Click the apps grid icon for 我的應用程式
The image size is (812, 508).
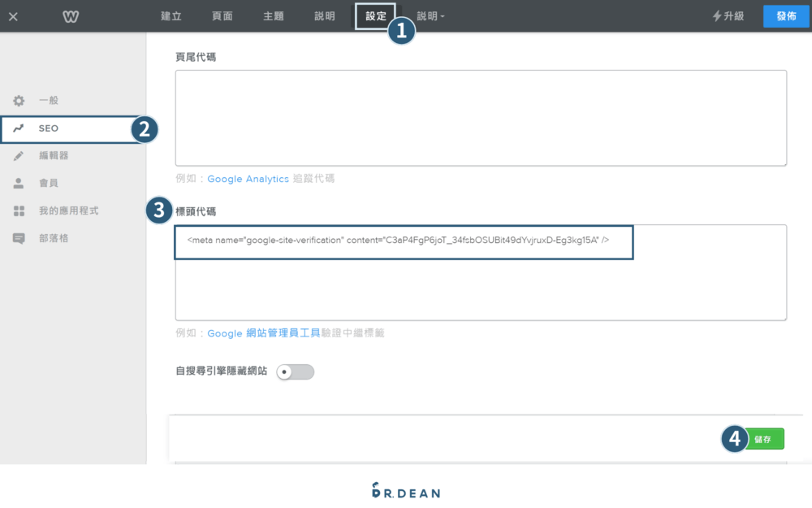(x=18, y=211)
